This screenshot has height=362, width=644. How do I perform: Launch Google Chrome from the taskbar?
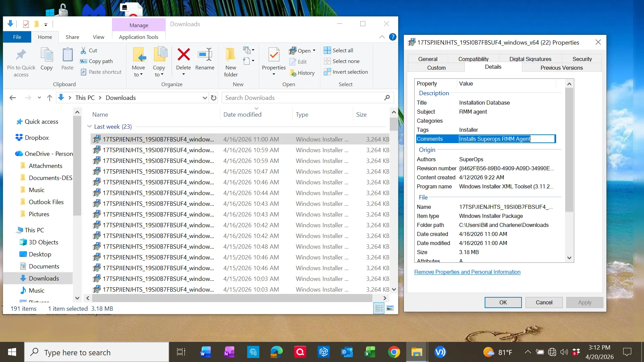394,352
